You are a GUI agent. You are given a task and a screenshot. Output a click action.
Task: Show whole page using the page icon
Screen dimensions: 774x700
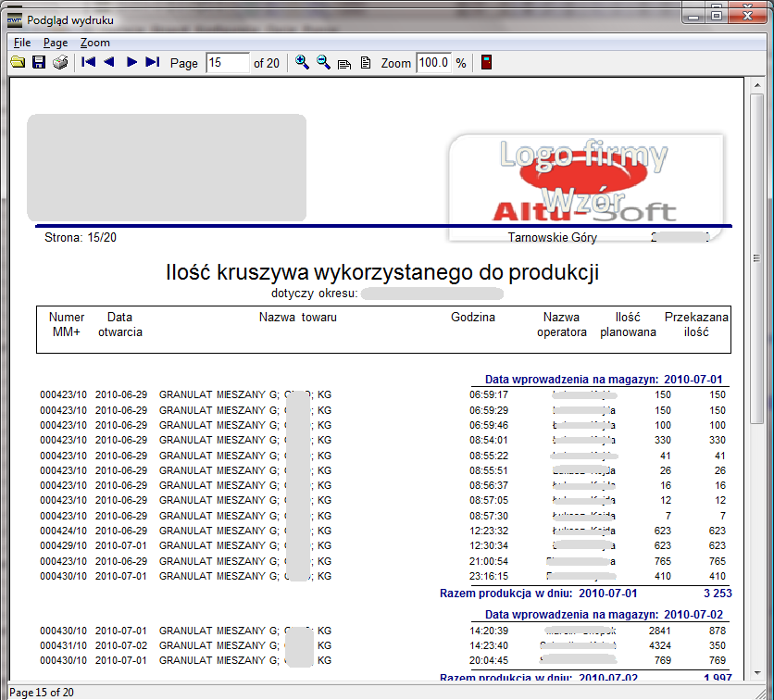point(366,63)
